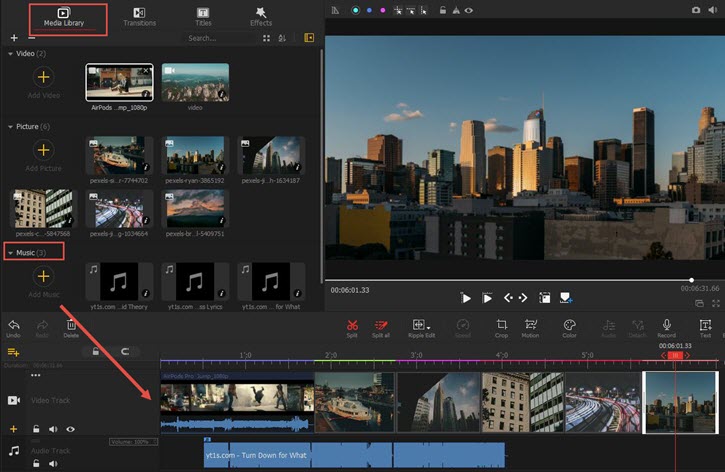The image size is (725, 472).
Task: Switch to the Transitions tab
Action: coord(139,16)
